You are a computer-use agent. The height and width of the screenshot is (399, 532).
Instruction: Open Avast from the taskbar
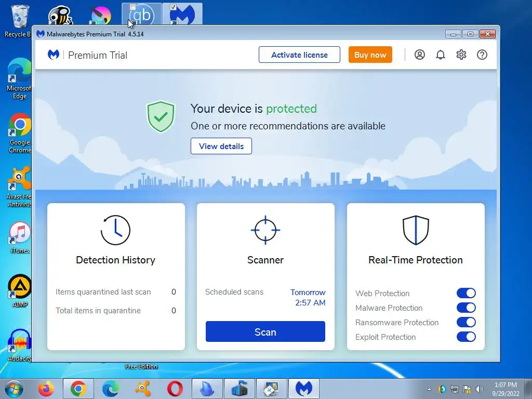point(143,389)
